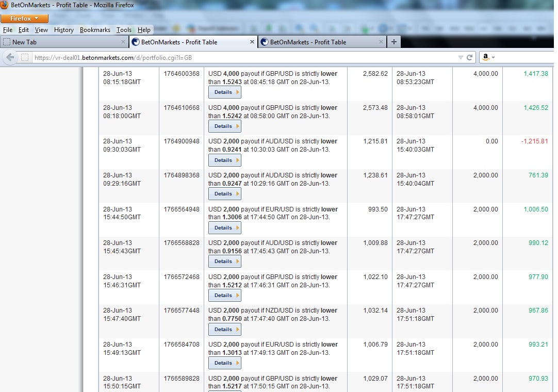Open Details for reference 1764600368
The height and width of the screenshot is (392, 558).
tap(224, 92)
